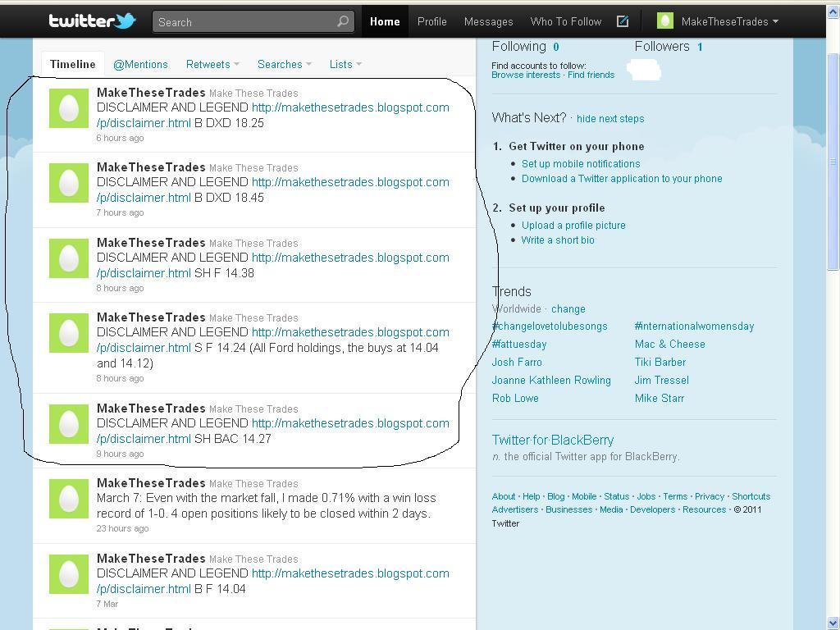840x630 pixels.
Task: Open disclaimer link in B DXD 18.25 tweet
Action: click(x=272, y=115)
